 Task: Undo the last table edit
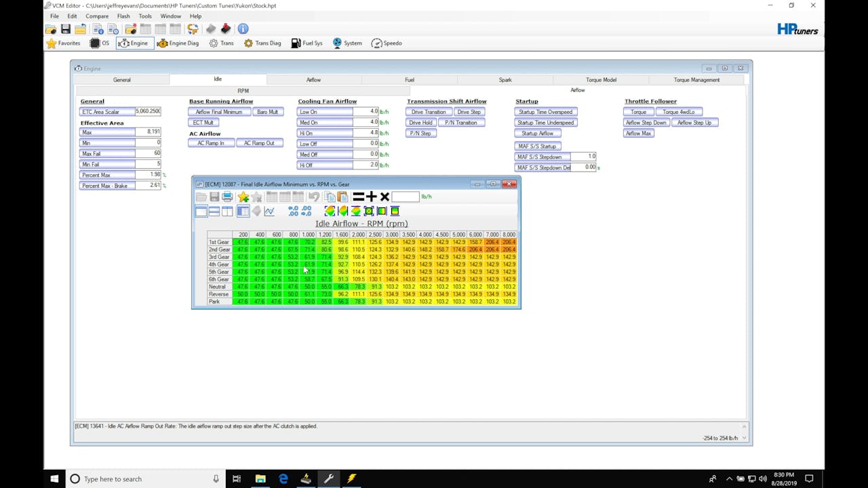(314, 197)
